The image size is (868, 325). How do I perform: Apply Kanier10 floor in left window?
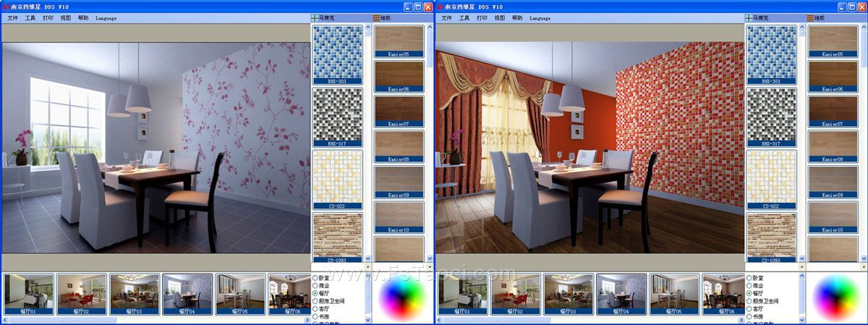(399, 216)
